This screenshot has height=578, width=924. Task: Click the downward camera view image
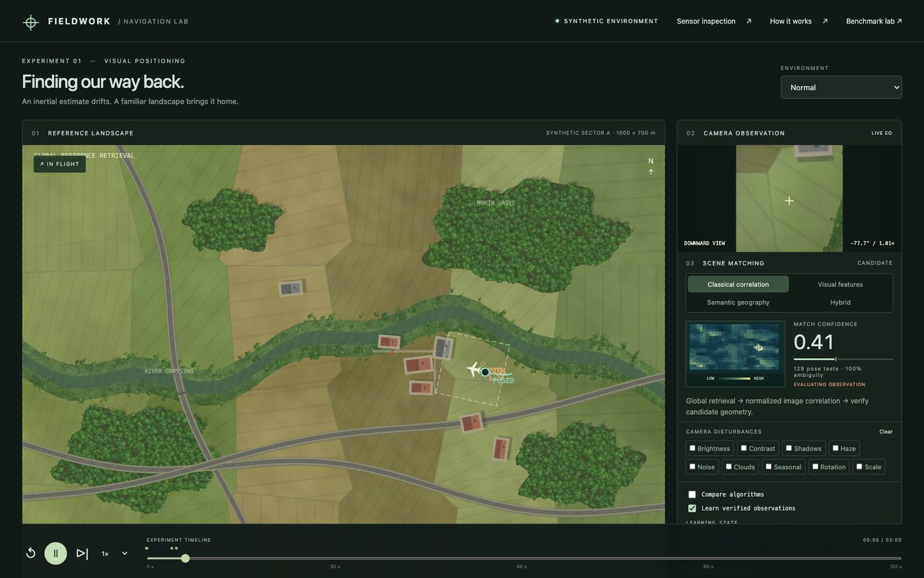click(x=789, y=198)
